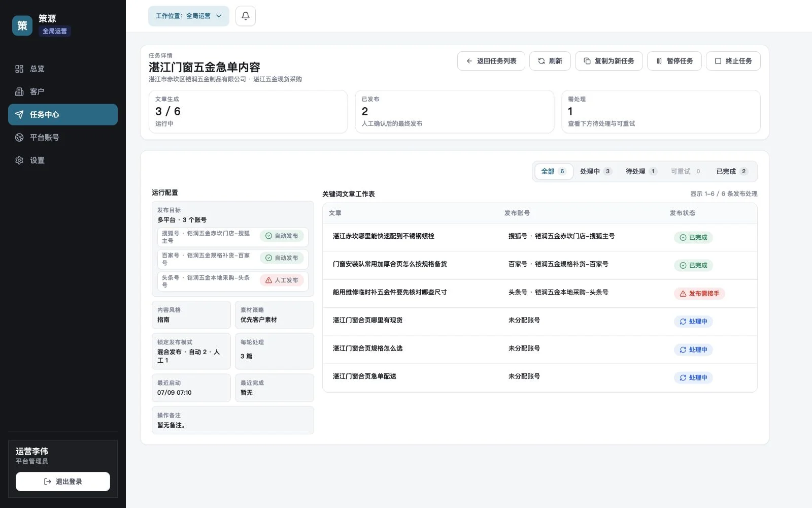
Task: Click 处理中 badge for 湛江门窗合页急单配送
Action: point(693,377)
